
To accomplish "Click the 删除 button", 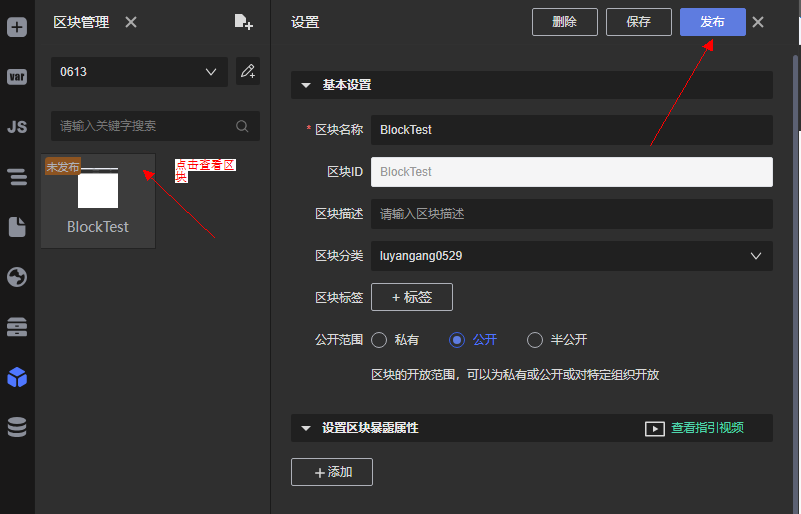I will [564, 22].
